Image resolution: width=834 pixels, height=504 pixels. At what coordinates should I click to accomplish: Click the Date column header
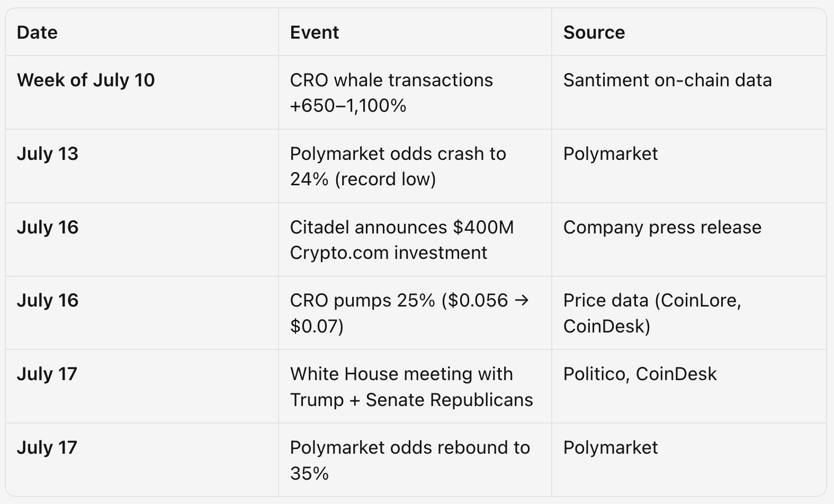pos(37,33)
